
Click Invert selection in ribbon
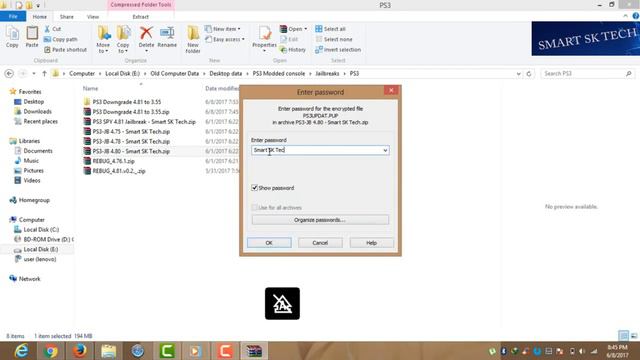[x=338, y=49]
